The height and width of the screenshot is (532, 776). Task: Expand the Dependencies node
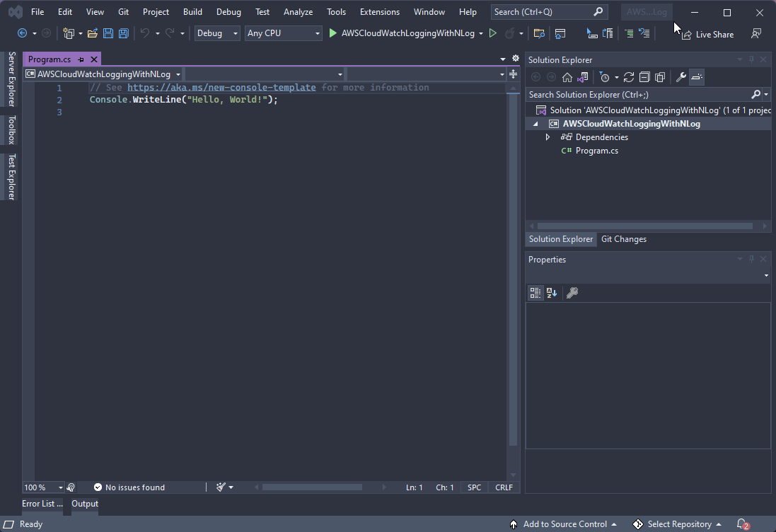point(548,137)
